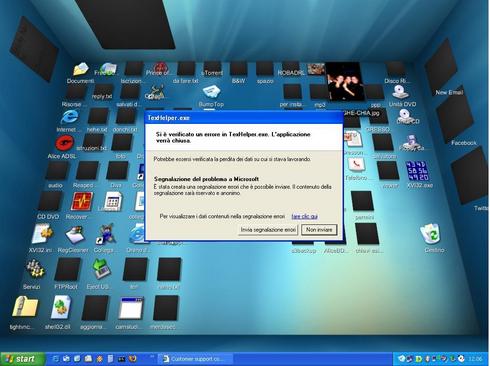Select the istruzioni.txt file tile
The width and height of the screenshot is (490, 366).
(93, 142)
